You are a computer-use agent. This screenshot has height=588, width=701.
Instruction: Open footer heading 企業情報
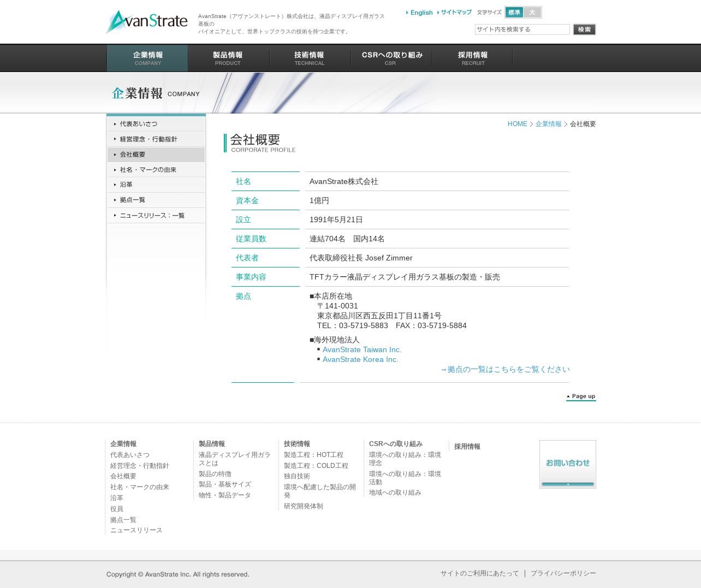pyautogui.click(x=123, y=444)
